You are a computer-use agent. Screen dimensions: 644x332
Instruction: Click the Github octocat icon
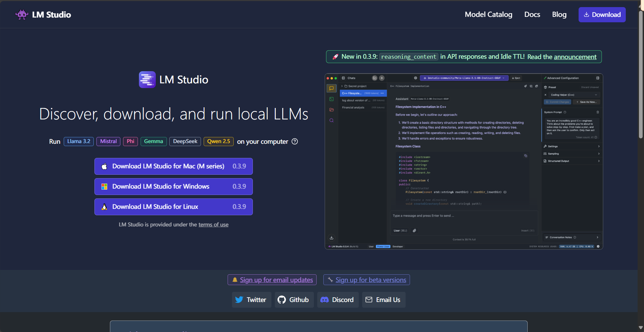coord(282,300)
